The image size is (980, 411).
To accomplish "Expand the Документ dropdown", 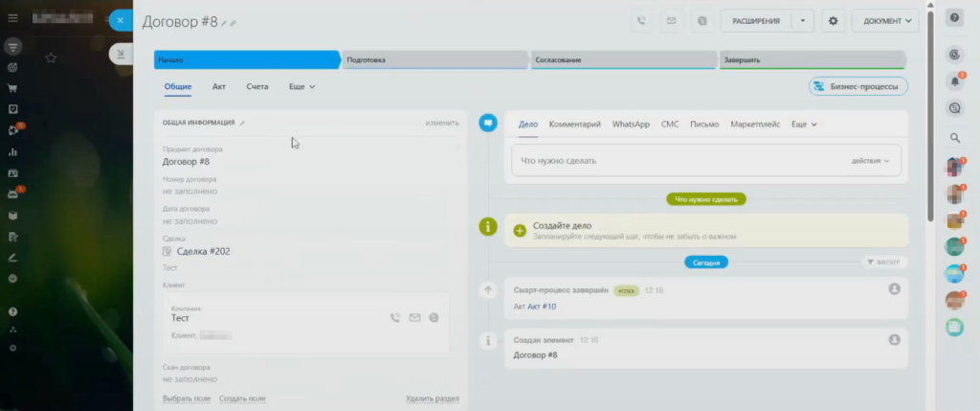I will pyautogui.click(x=884, y=20).
